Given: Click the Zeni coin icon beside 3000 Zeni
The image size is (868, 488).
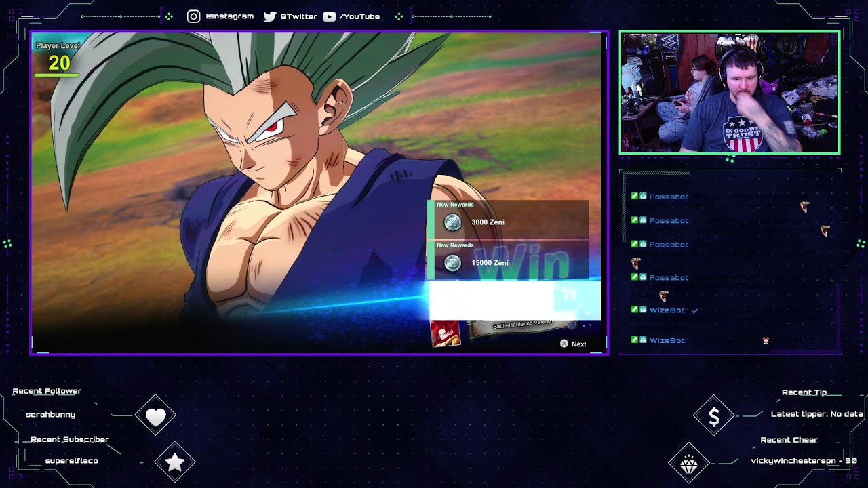Looking at the screenshot, I should click(x=452, y=222).
